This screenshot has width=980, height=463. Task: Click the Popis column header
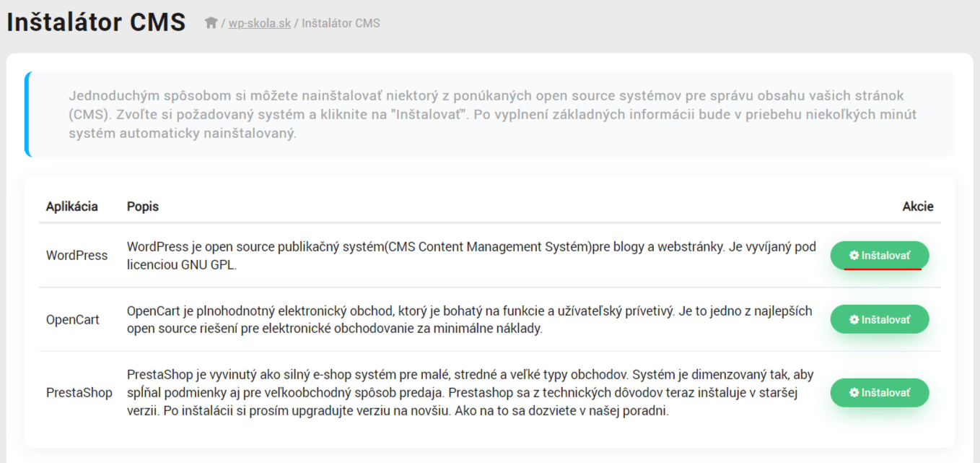tap(143, 207)
